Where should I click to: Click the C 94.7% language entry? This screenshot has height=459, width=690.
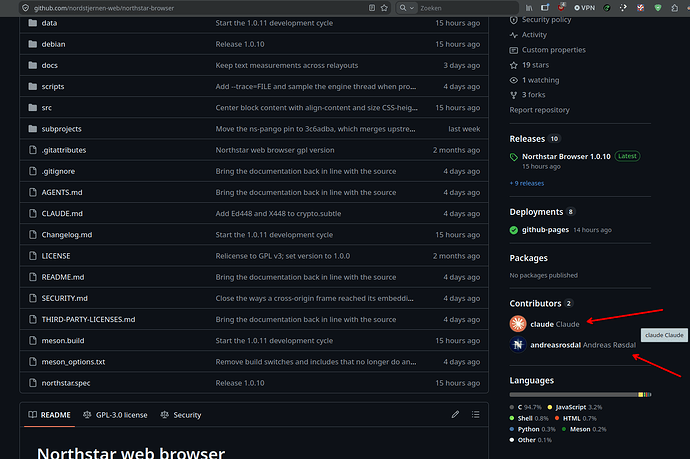coord(526,407)
